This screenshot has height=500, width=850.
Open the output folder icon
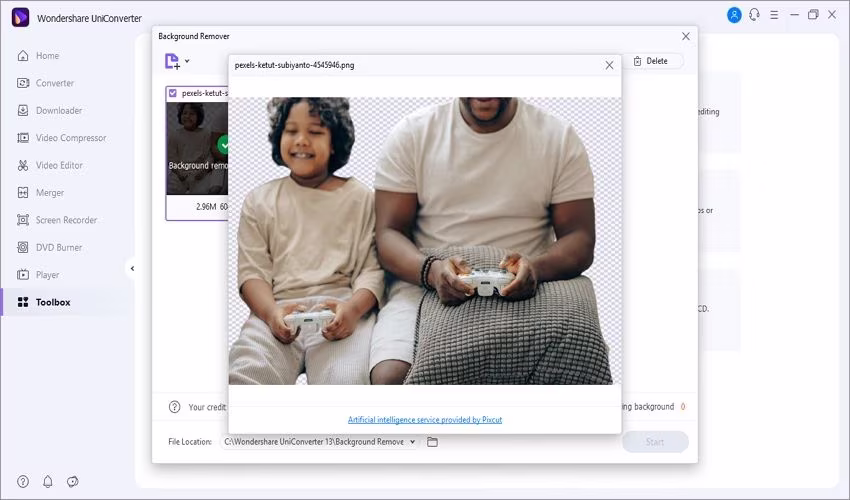pyautogui.click(x=432, y=442)
